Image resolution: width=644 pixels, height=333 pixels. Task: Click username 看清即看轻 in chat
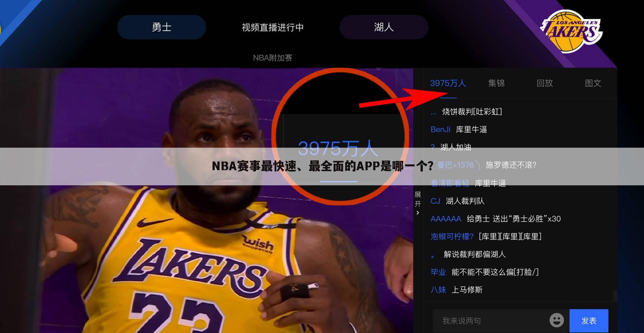pyautogui.click(x=450, y=183)
